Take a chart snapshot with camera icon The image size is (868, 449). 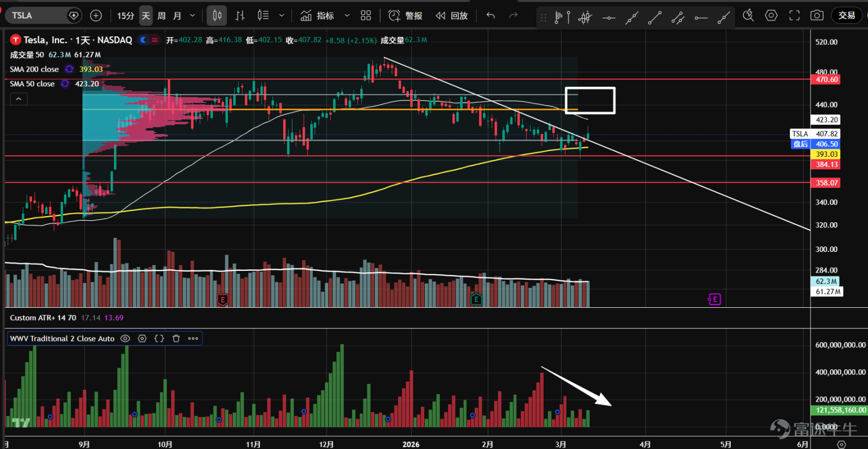[816, 15]
